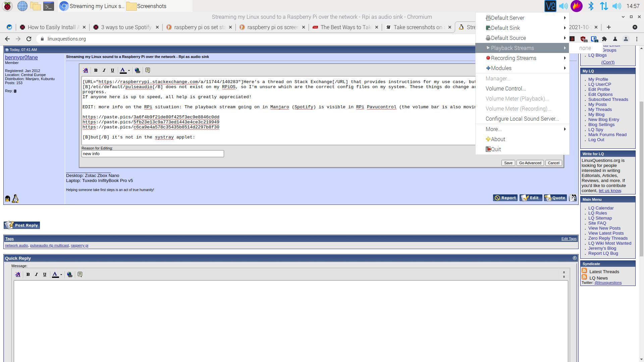This screenshot has width=644, height=362.
Task: Open the Raspberry Pi main menu
Action: (x=7, y=6)
